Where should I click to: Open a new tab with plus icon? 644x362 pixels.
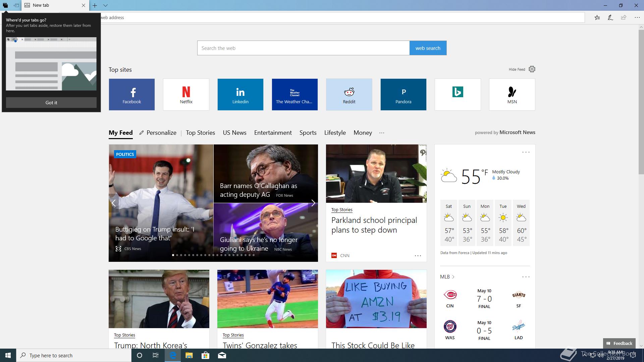tap(95, 5)
